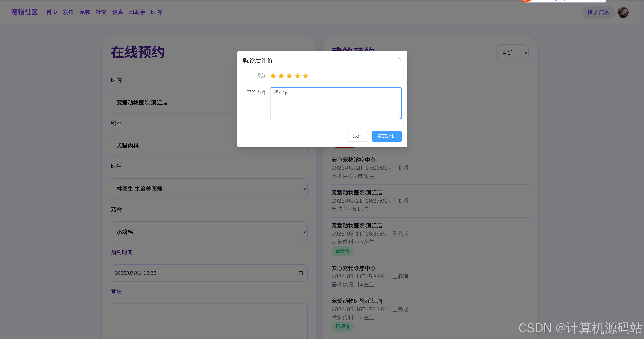Open the 首页 nav item
Viewport: 644px width, 339px height.
pyautogui.click(x=52, y=12)
